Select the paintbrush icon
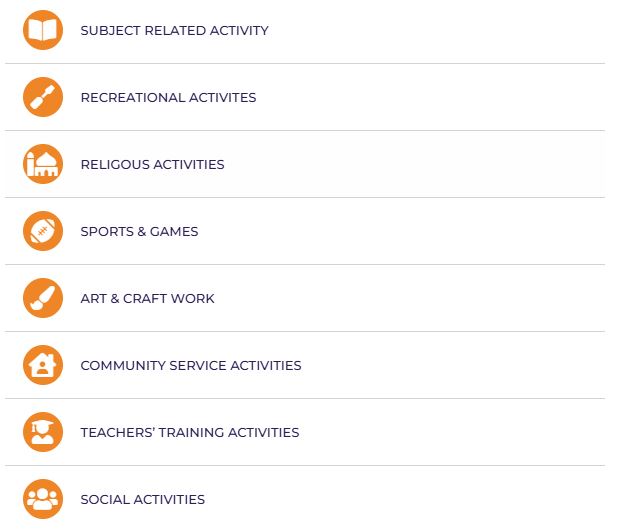The width and height of the screenshot is (617, 529). click(x=43, y=298)
